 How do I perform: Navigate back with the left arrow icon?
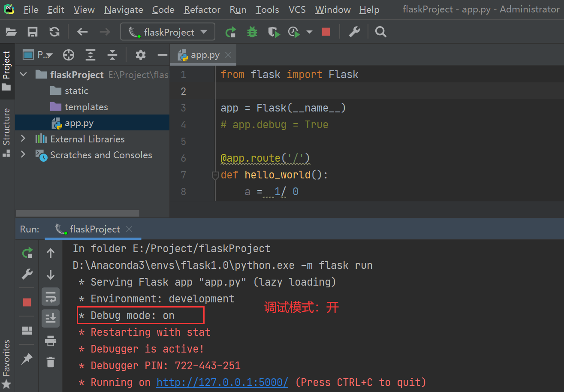(82, 32)
